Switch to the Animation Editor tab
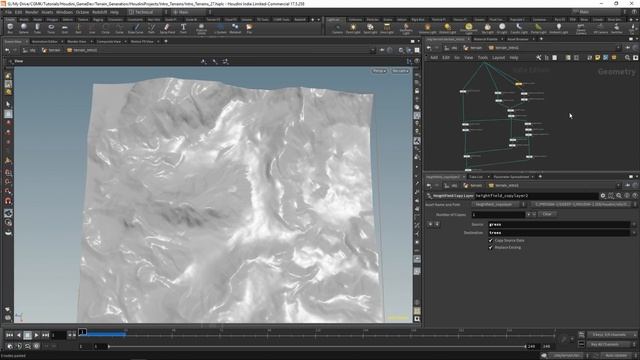This screenshot has height=360, width=640. point(44,42)
